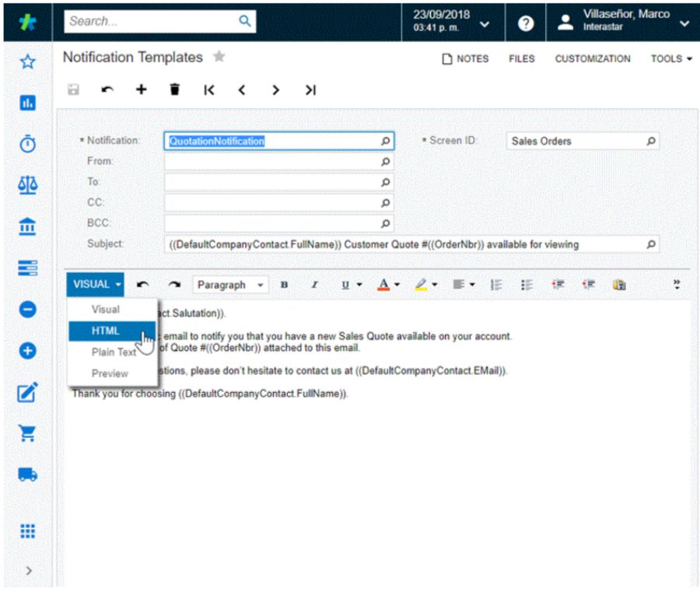Toggle the bulleted list formatting

(527, 285)
